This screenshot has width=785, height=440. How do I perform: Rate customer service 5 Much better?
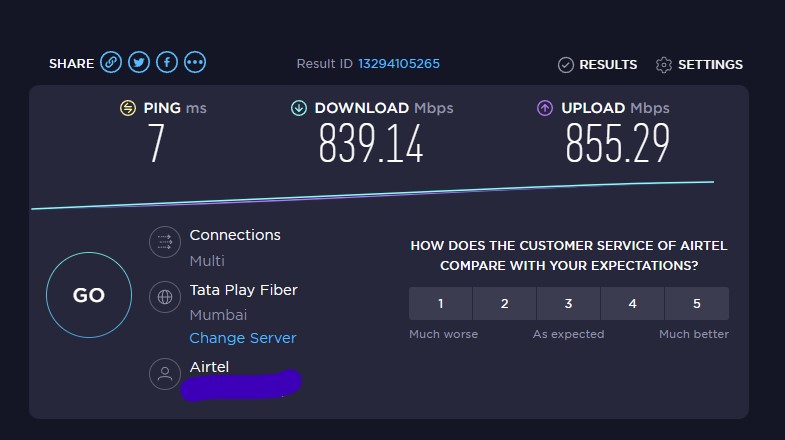697,303
